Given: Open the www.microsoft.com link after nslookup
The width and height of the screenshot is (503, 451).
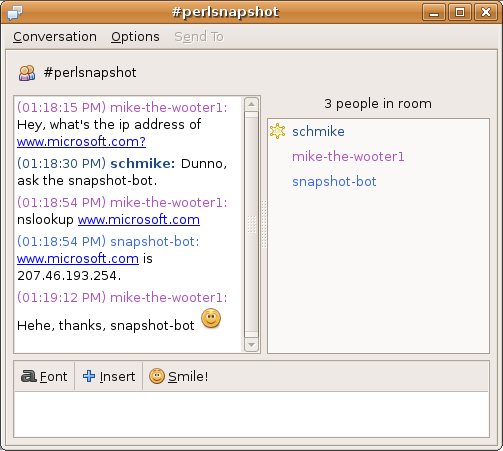Looking at the screenshot, I should (x=139, y=220).
